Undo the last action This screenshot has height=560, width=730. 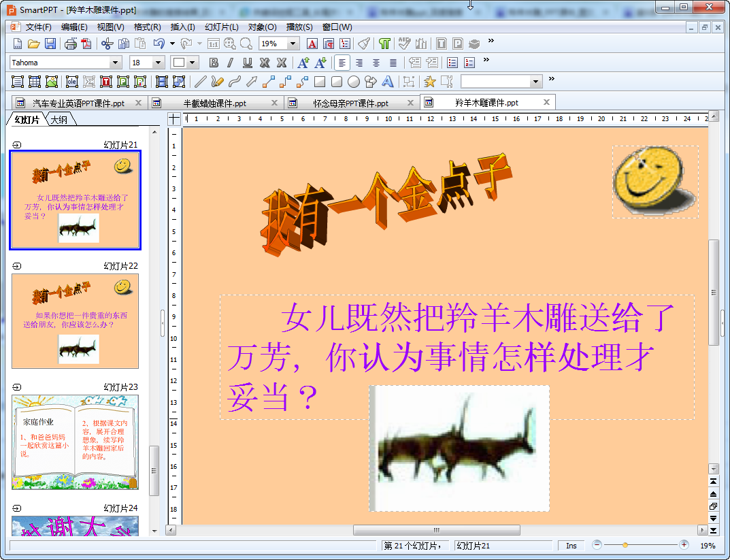tap(159, 44)
